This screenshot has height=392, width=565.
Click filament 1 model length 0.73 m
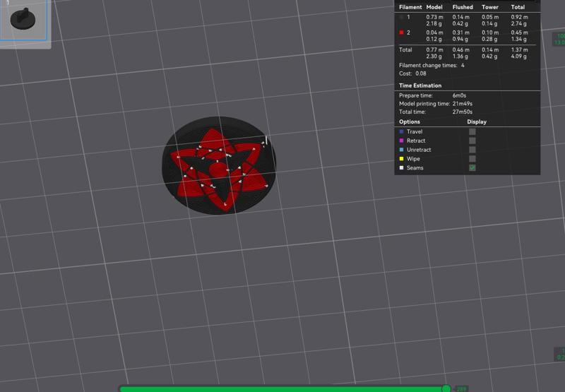pyautogui.click(x=434, y=17)
